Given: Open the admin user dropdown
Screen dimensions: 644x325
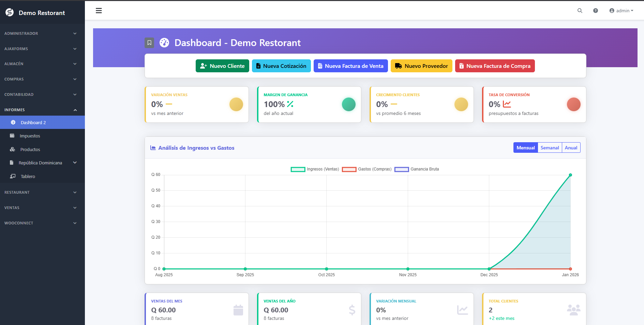Looking at the screenshot, I should click(621, 11).
